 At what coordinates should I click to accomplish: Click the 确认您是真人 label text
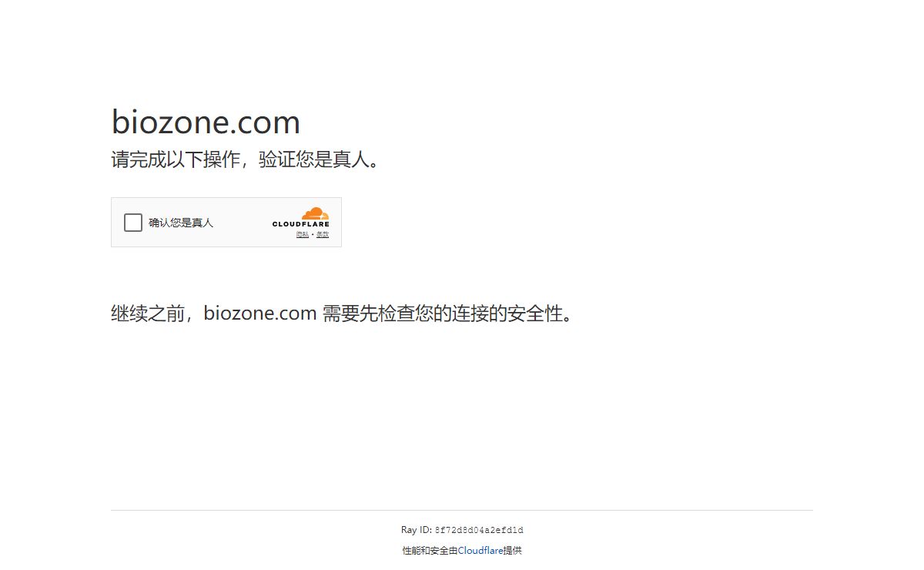pos(181,223)
